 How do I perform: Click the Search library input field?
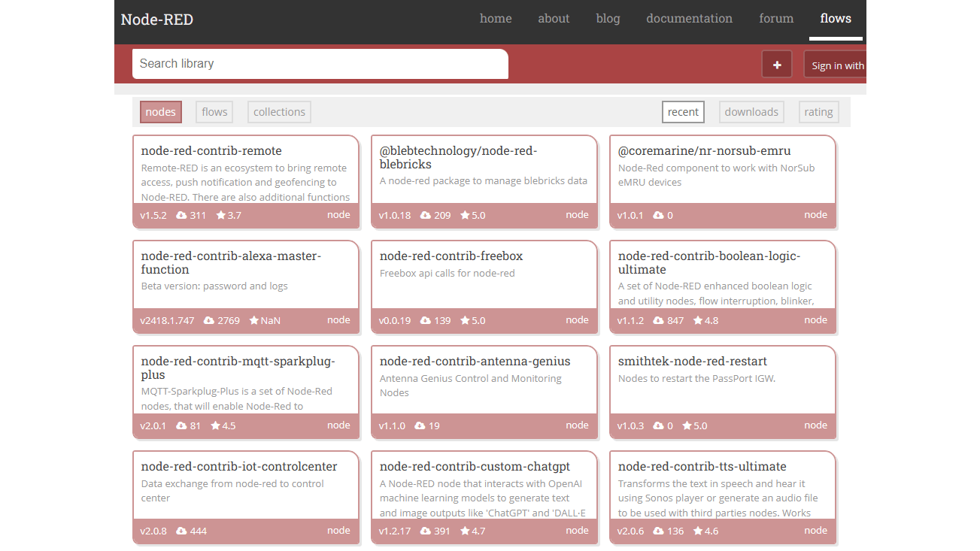(x=320, y=64)
